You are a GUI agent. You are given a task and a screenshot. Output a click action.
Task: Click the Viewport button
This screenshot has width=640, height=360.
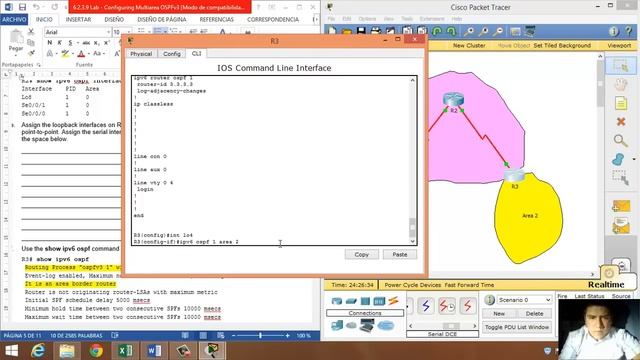click(619, 46)
